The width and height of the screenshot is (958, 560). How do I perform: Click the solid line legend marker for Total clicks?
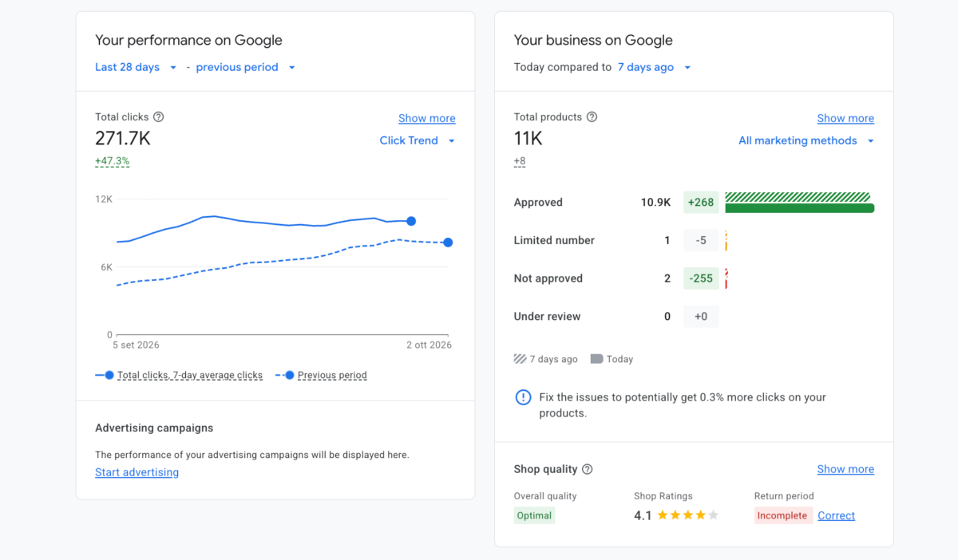point(105,375)
